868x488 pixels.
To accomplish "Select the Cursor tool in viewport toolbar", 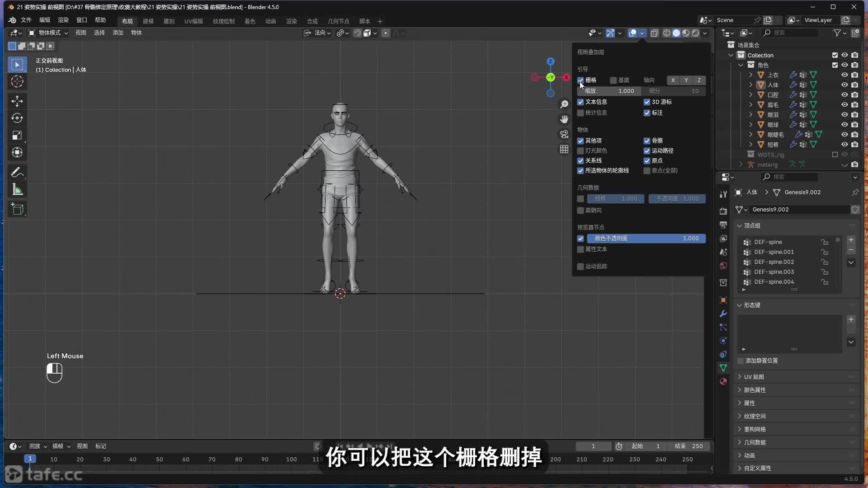I will tap(17, 82).
